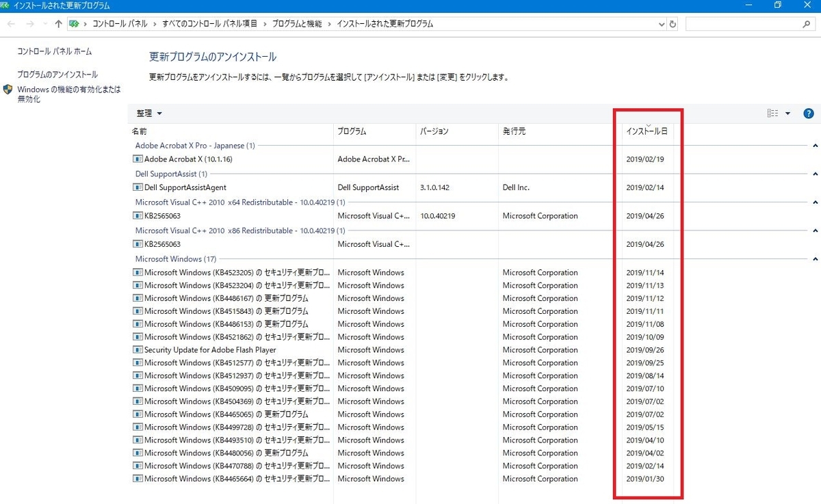Click the Adobe Acrobat X Pr... program cell
The image size is (821, 504).
click(374, 159)
